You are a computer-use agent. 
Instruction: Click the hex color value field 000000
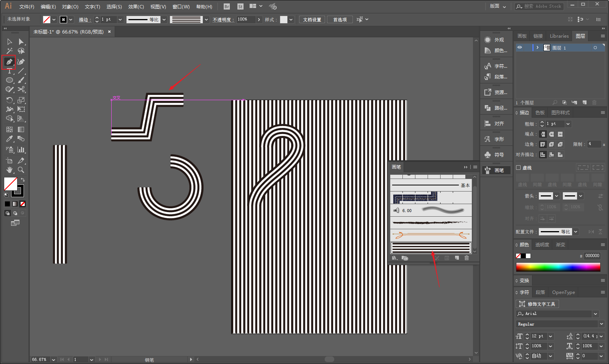[x=592, y=256]
